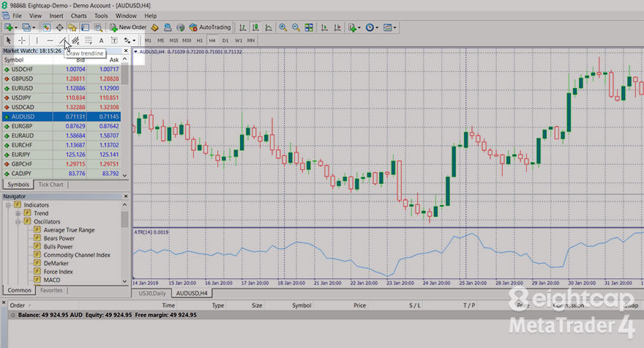Select the USDJPY row
Screen dimensions: 644x348
coord(61,97)
